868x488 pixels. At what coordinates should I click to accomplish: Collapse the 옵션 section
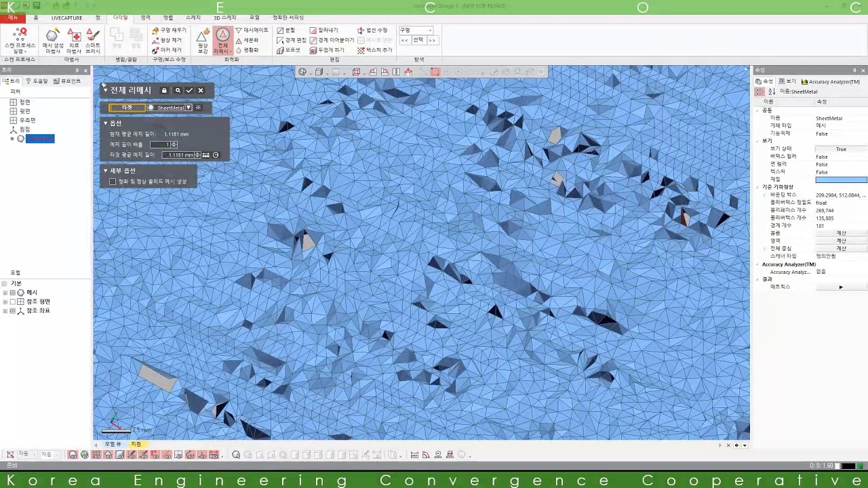(105, 123)
